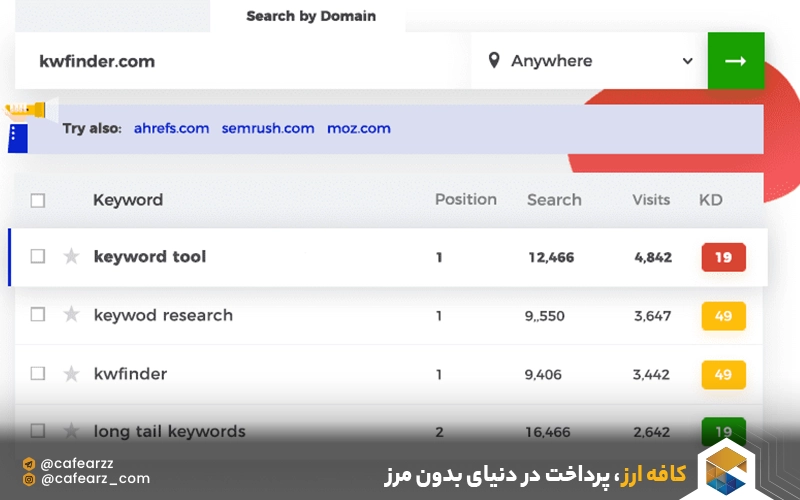Star the keywod research row
Screen dimensions: 800x500
point(71,314)
